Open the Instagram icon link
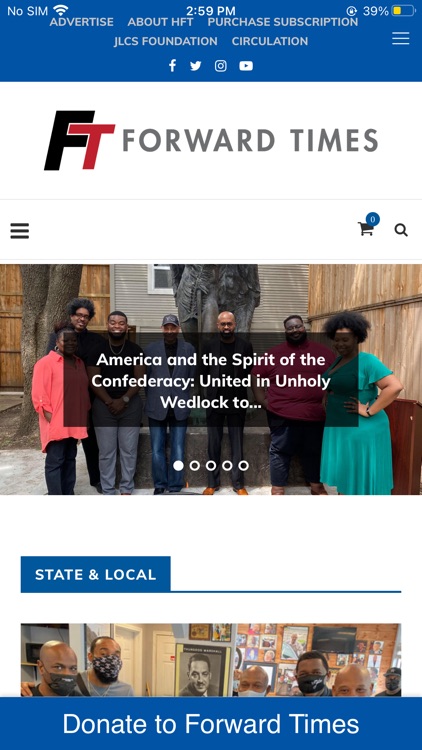 221,66
